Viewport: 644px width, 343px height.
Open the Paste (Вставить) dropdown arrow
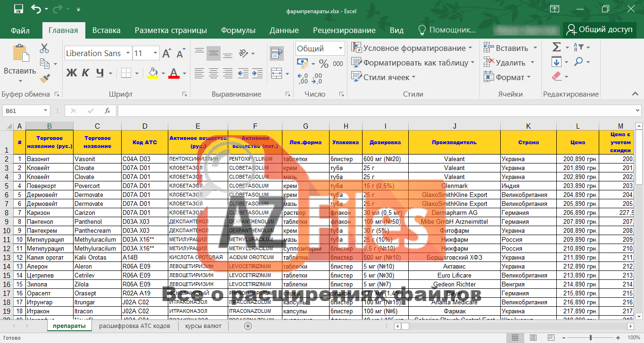click(x=20, y=81)
